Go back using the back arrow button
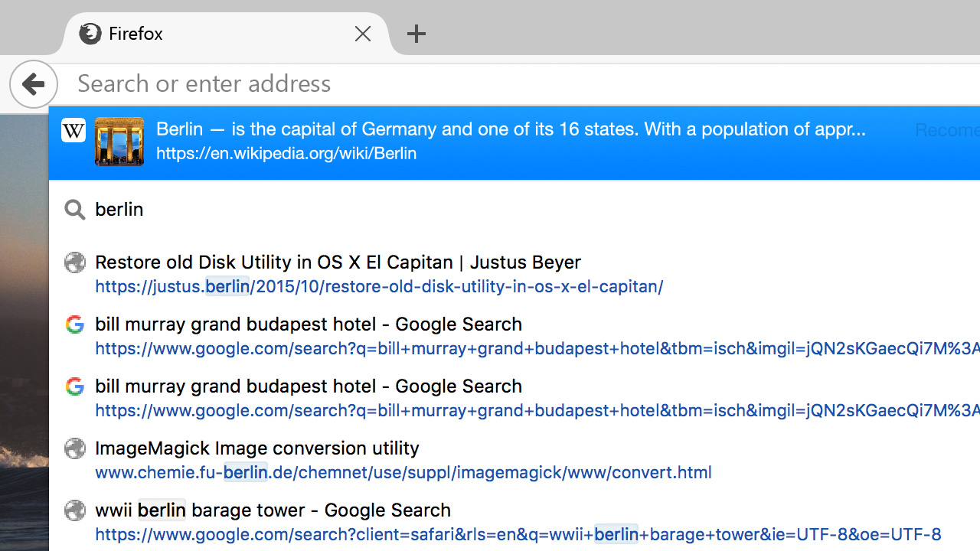Screen dimensions: 980x551 click(34, 84)
